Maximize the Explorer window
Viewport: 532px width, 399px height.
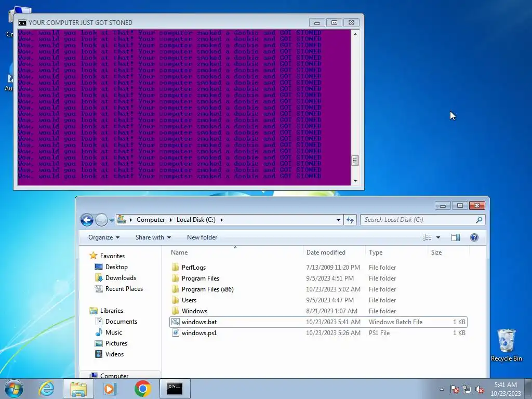[460, 205]
